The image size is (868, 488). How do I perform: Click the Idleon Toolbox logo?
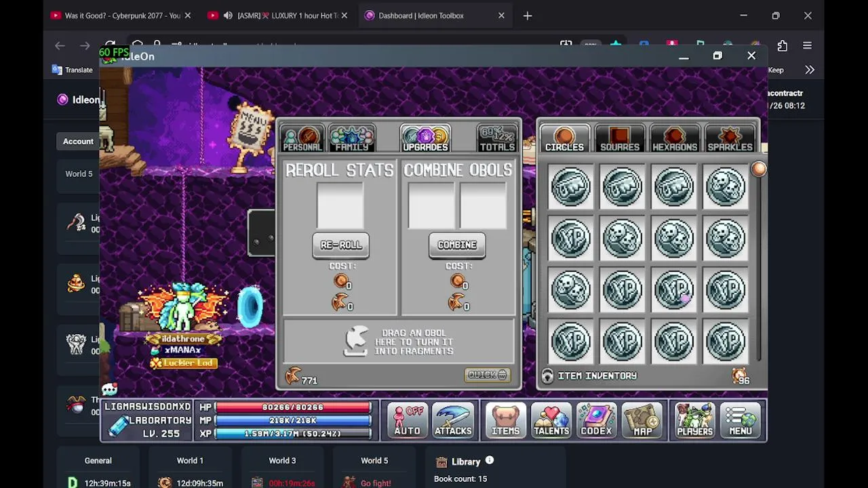pyautogui.click(x=63, y=100)
